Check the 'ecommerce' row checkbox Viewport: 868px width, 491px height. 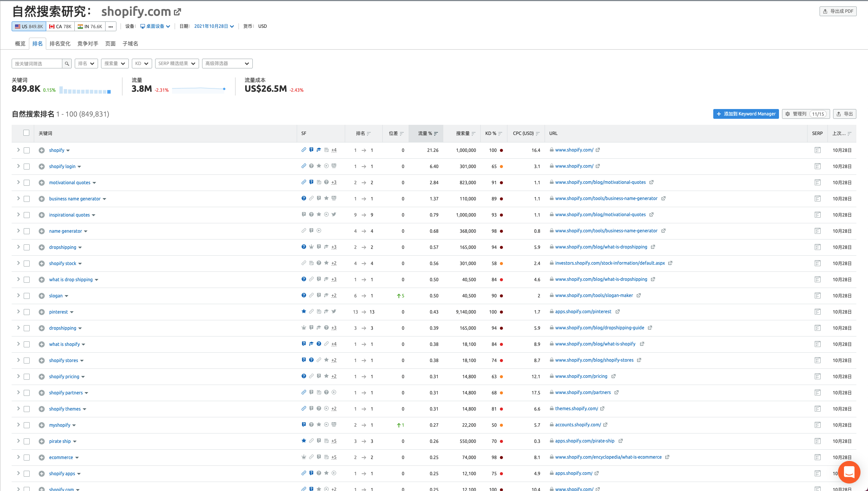tap(27, 458)
